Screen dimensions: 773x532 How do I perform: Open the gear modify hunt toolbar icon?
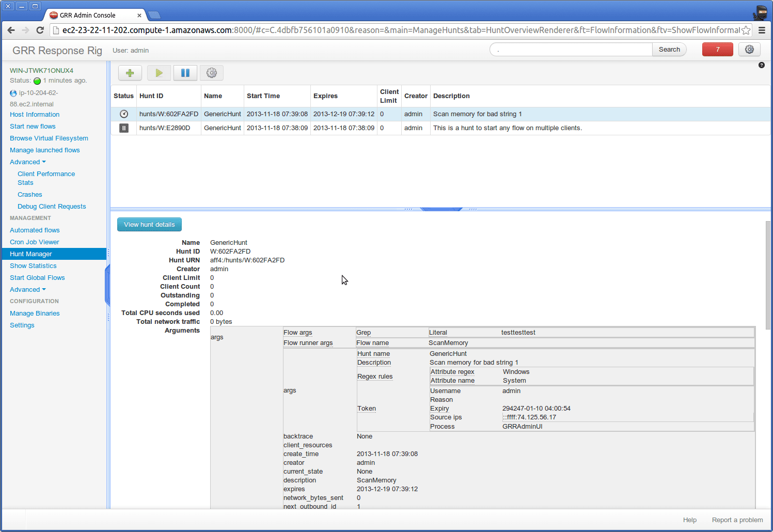(x=212, y=73)
